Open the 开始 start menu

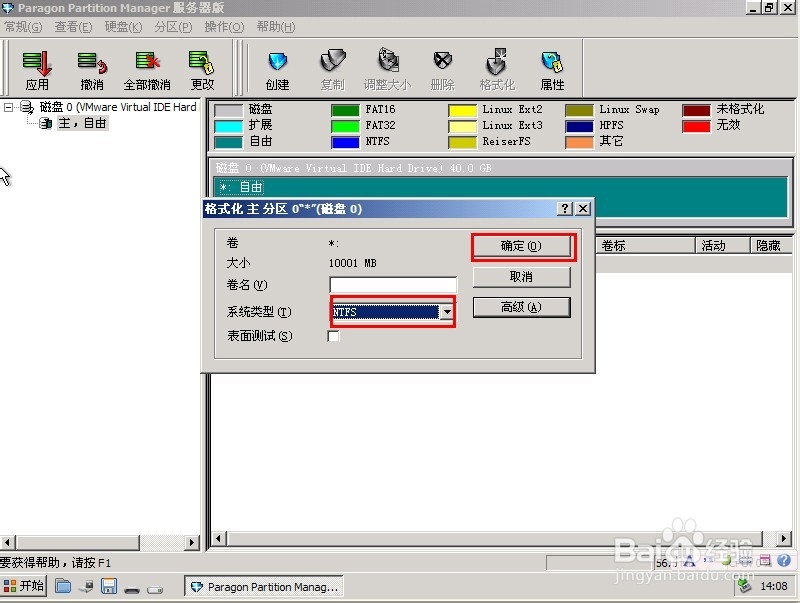[23, 586]
